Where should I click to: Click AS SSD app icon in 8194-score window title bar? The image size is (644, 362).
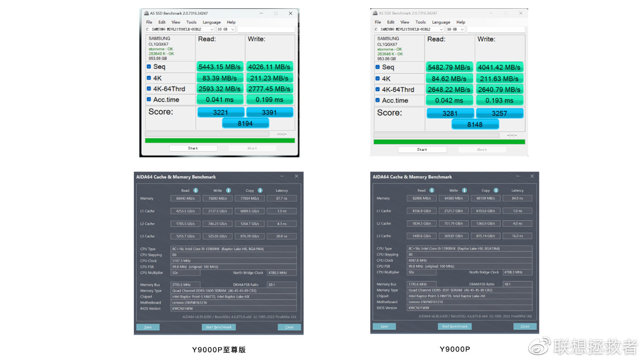coord(146,13)
